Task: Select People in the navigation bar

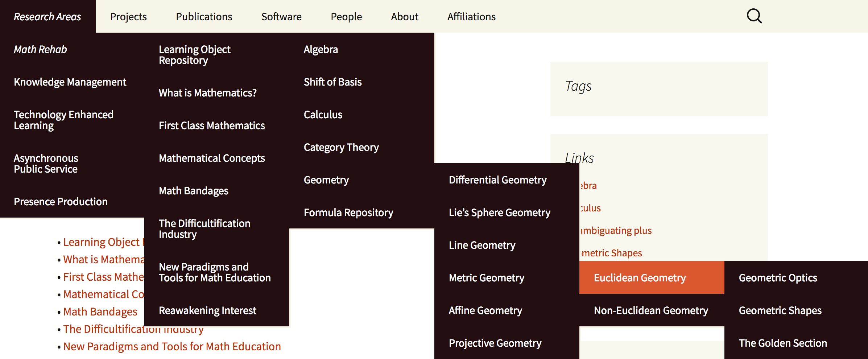Action: [346, 17]
